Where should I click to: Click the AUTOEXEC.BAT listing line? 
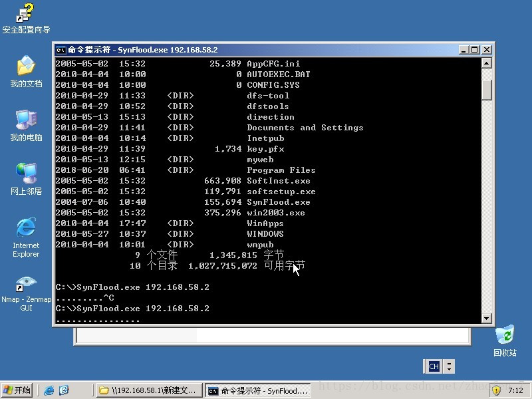183,74
